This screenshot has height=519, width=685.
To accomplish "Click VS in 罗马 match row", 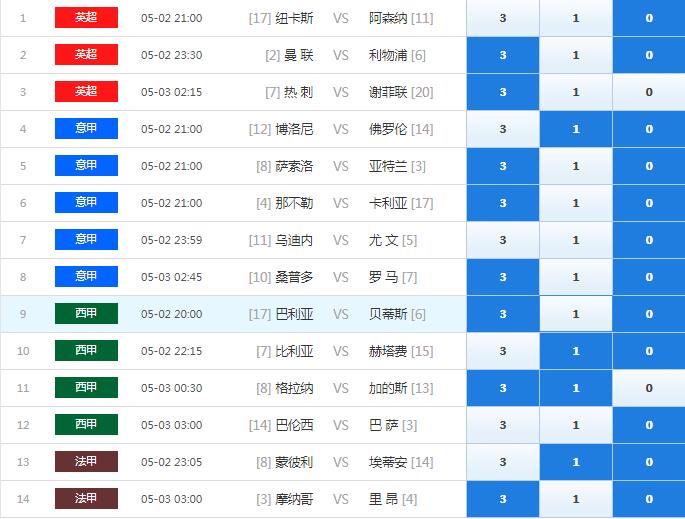I will click(341, 277).
